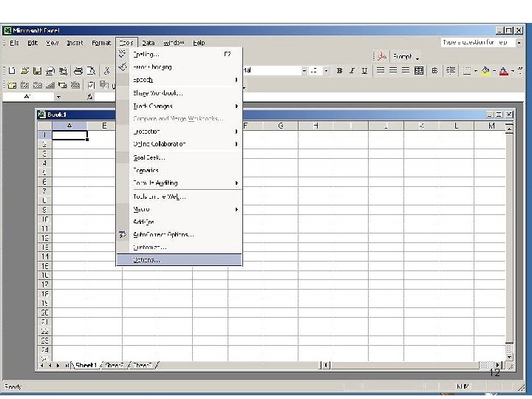Click in the 'Type a question for help' box

pos(478,43)
